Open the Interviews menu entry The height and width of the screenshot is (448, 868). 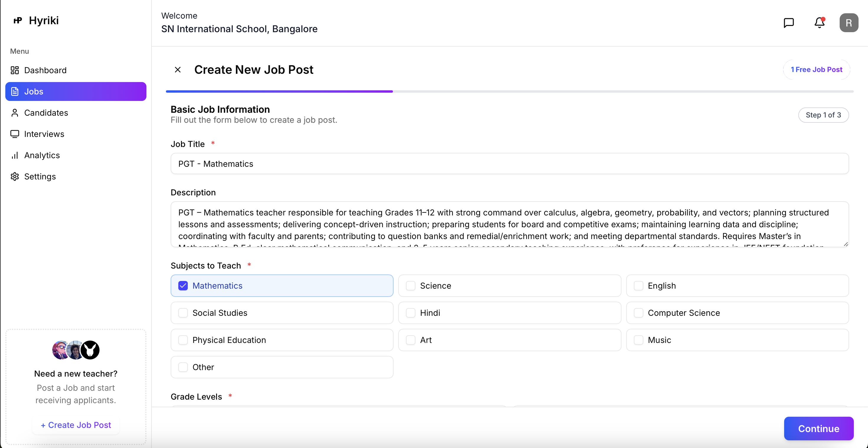44,134
